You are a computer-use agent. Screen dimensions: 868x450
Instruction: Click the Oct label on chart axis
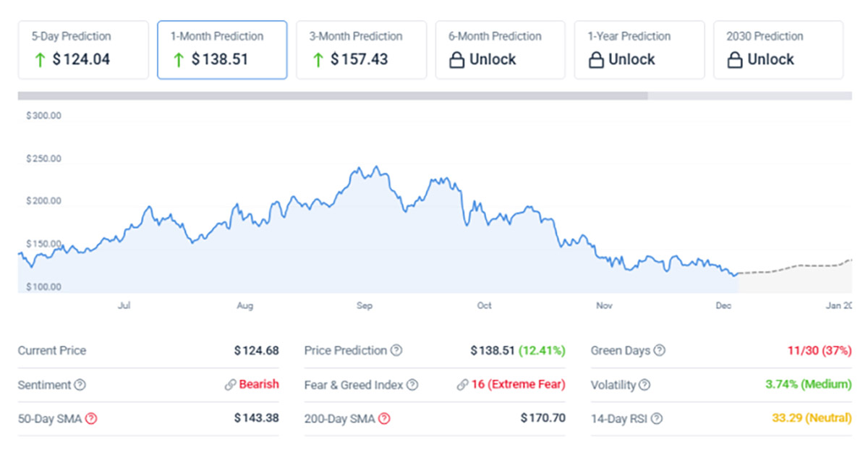485,306
